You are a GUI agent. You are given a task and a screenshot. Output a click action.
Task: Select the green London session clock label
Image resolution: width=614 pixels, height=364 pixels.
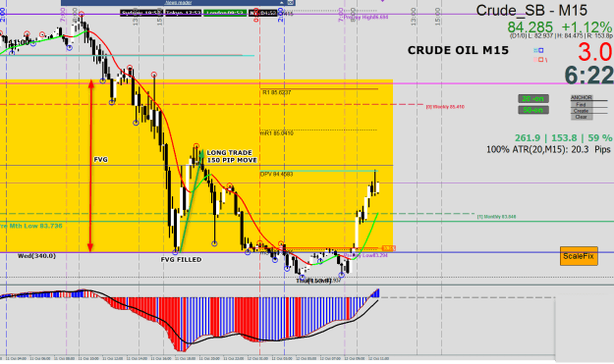tap(225, 13)
